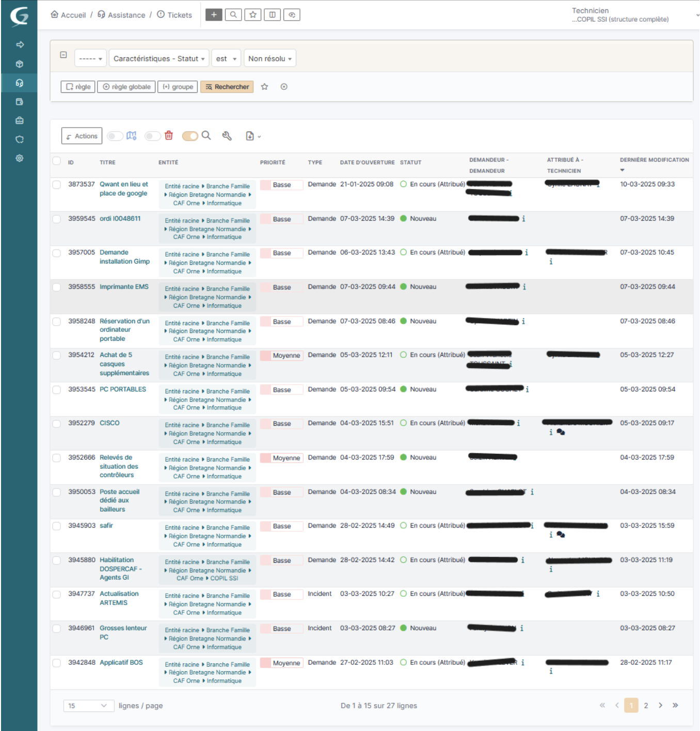Click Basse priority badge for ticket 3873537
Viewport: 700px width, 731px height.
coord(281,185)
